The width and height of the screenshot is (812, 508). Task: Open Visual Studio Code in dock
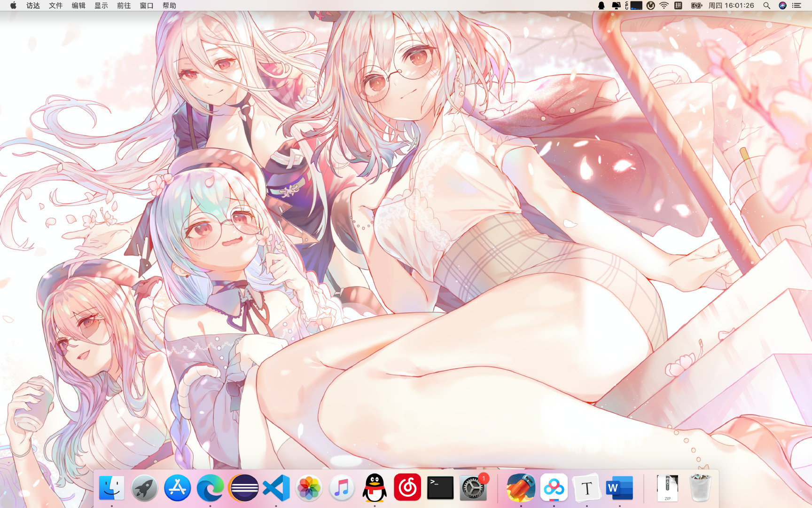point(276,488)
